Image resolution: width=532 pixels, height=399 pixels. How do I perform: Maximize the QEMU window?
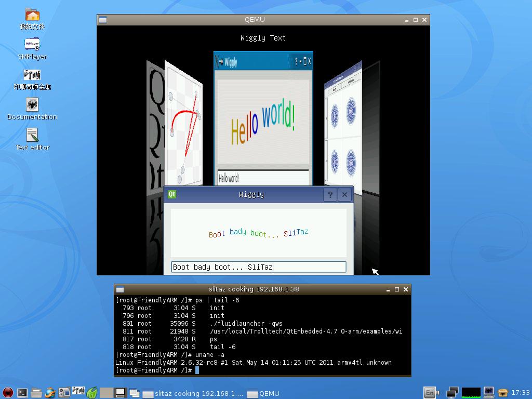[x=415, y=20]
